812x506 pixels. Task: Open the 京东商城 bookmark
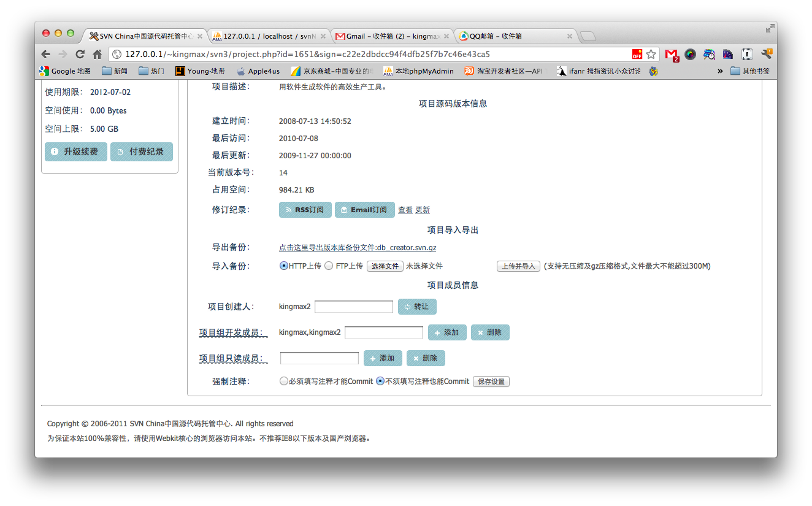tap(331, 71)
